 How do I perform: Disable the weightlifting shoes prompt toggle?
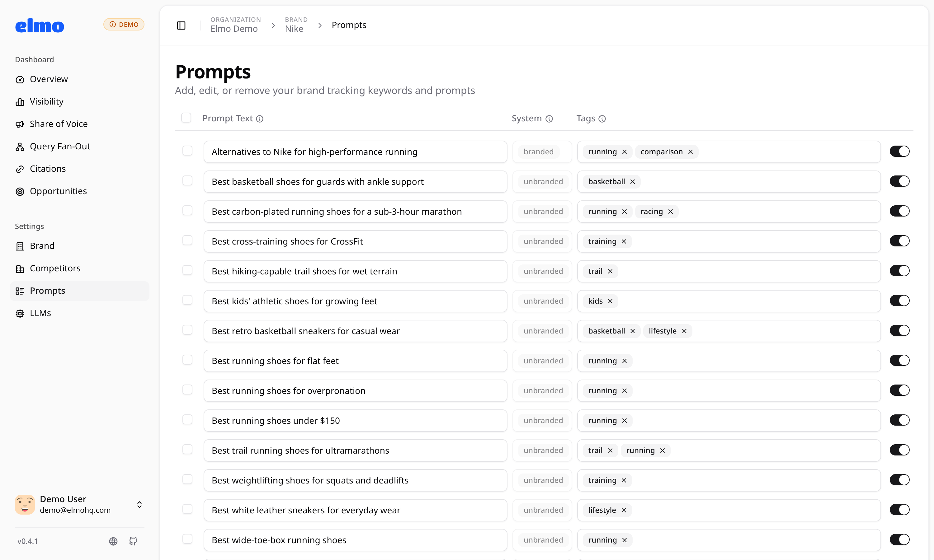point(899,480)
